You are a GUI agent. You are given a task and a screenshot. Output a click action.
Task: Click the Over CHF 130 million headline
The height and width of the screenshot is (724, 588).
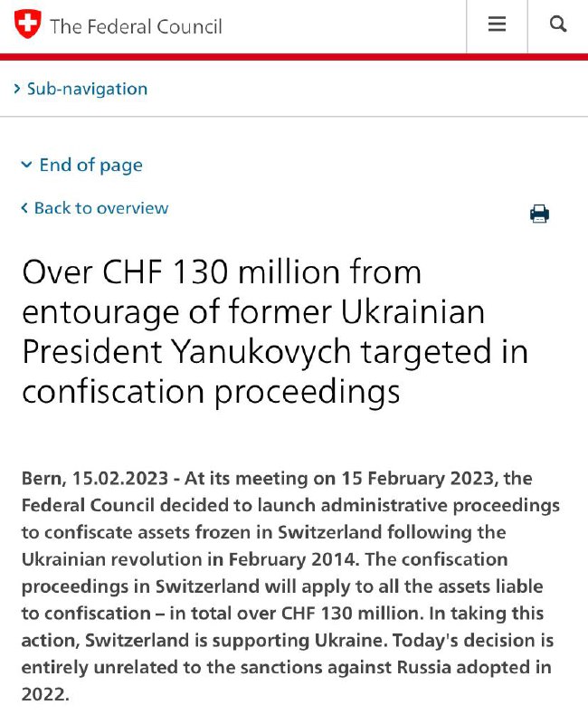[222, 271]
